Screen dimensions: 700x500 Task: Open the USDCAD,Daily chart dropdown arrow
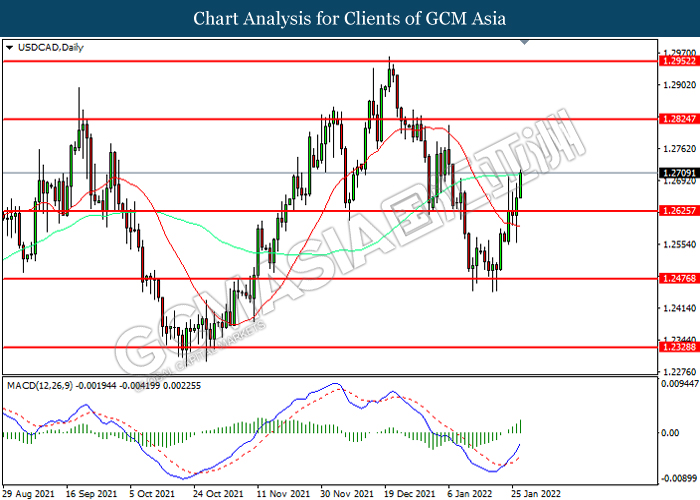pyautogui.click(x=9, y=48)
